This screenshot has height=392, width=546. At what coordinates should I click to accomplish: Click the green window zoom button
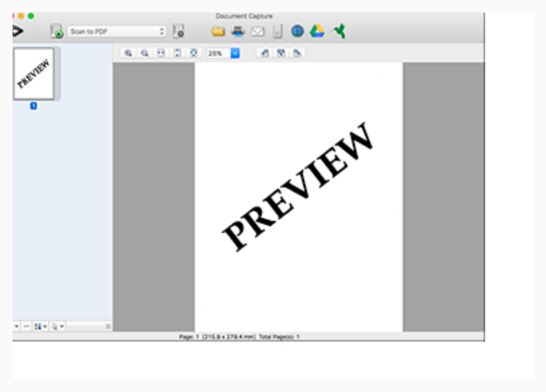pos(31,16)
